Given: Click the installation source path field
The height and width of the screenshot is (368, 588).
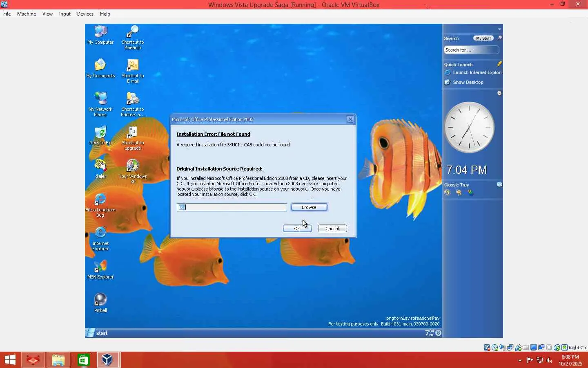Looking at the screenshot, I should tap(232, 207).
